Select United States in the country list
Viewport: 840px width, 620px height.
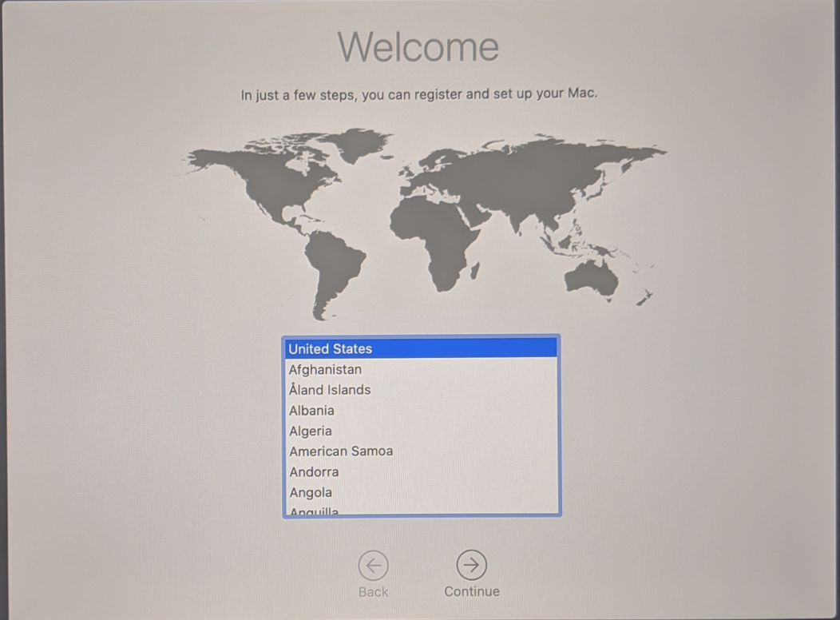[x=421, y=349]
